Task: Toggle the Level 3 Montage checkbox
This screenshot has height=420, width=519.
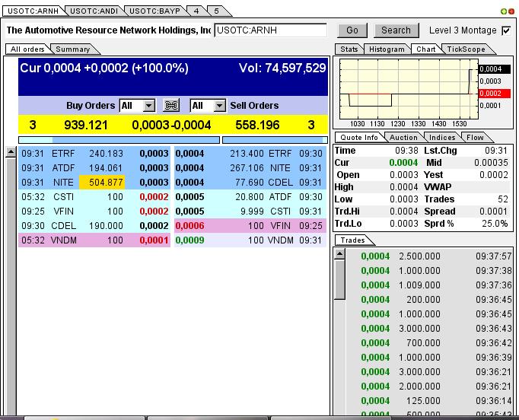Action: pos(506,30)
